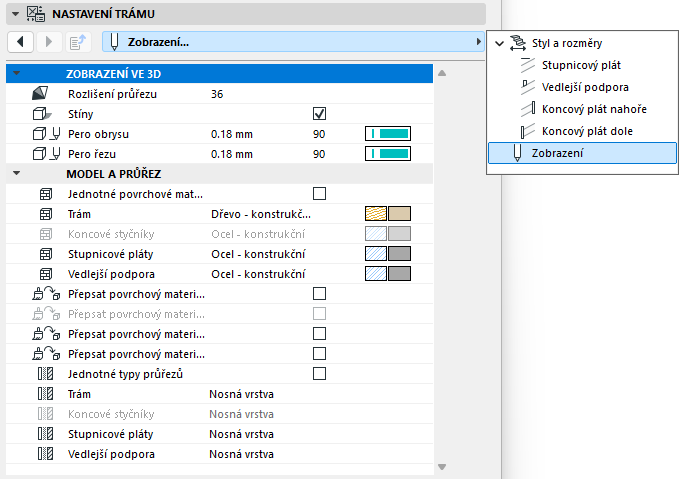Click the Stupnicové pláty material icon

pos(46,254)
